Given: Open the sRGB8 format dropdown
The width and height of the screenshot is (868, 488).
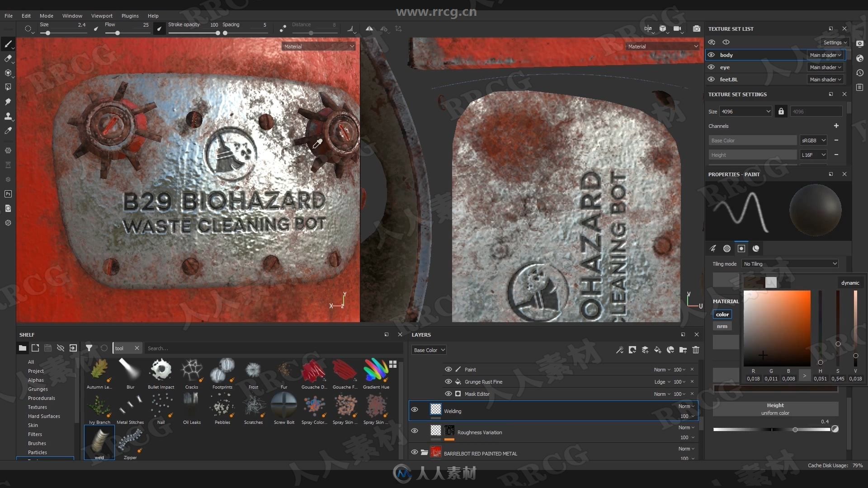Looking at the screenshot, I should click(x=813, y=140).
